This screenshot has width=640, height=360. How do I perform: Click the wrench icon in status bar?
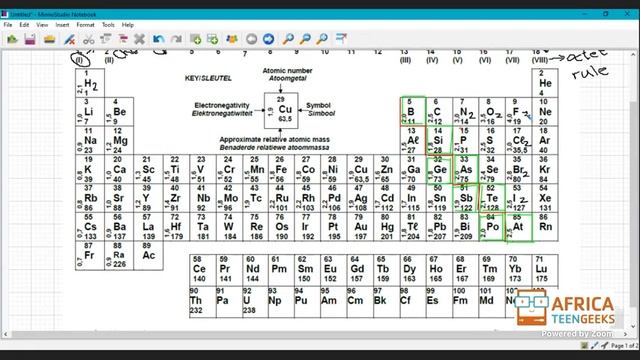[x=604, y=346]
